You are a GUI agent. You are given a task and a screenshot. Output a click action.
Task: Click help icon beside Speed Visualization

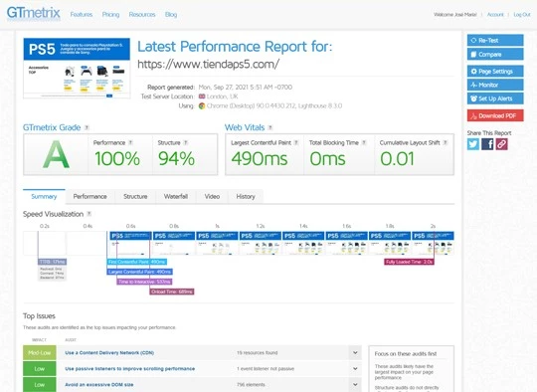(89, 214)
